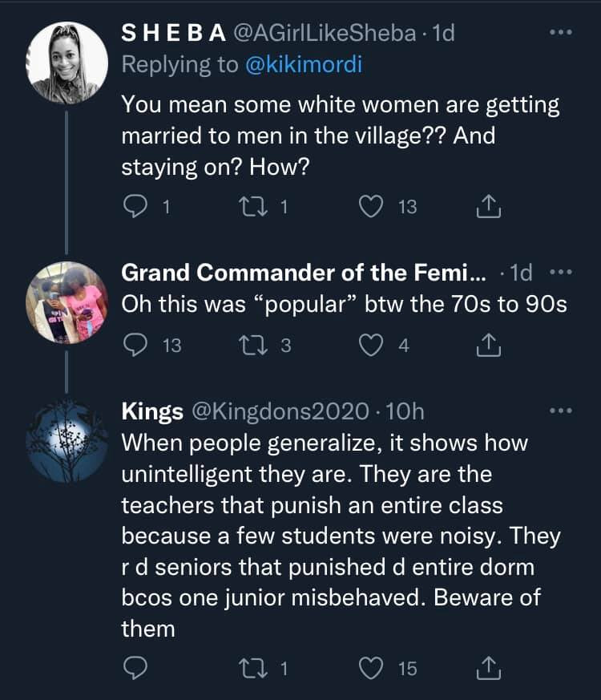The width and height of the screenshot is (601, 700).
Task: Like Grand Commander's tweet with 4 likes
Action: pos(371,346)
